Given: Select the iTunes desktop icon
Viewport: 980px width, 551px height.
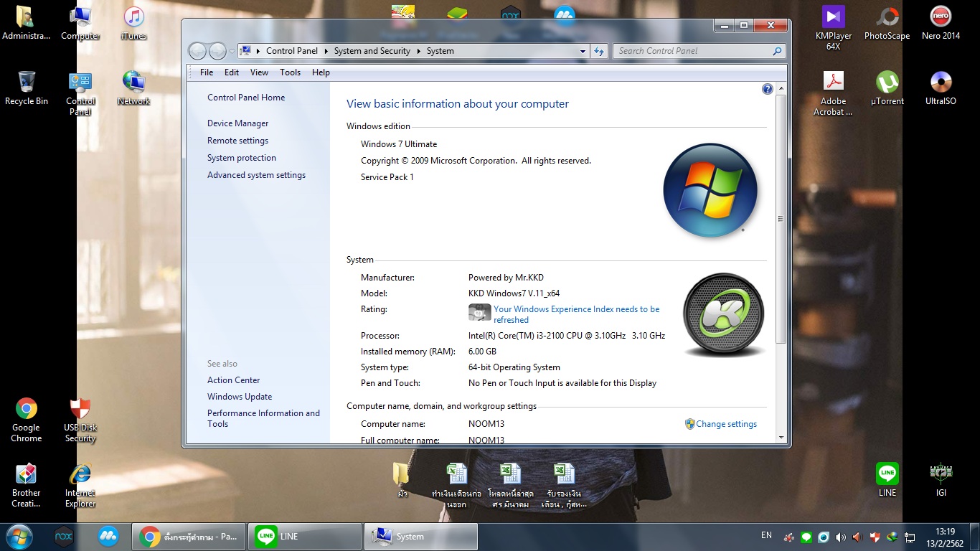Looking at the screenshot, I should pyautogui.click(x=134, y=23).
